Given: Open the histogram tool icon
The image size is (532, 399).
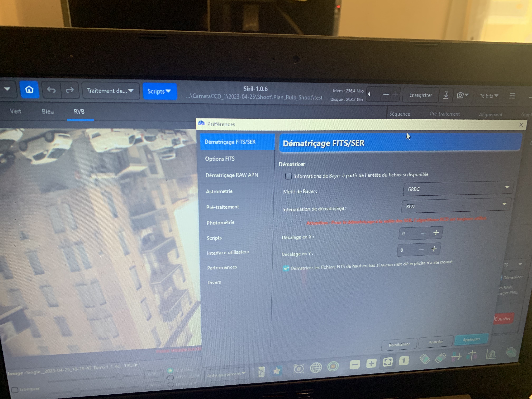Looking at the screenshot, I should click(491, 354).
